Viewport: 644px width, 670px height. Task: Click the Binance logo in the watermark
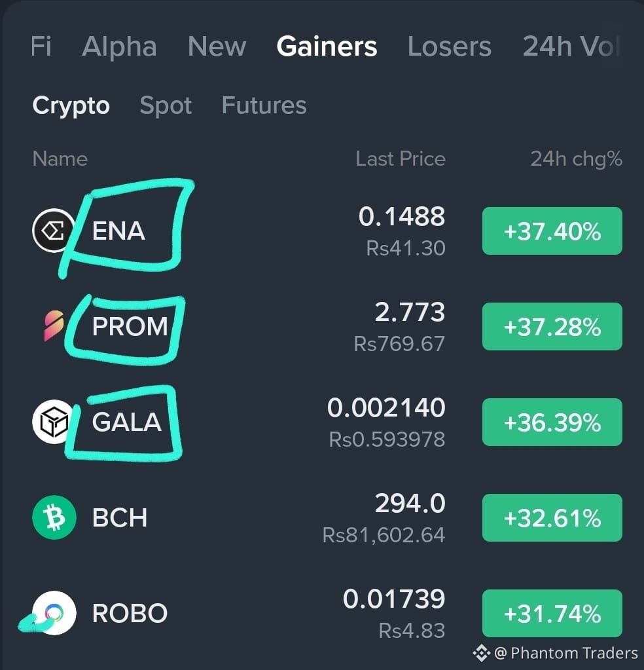(481, 653)
